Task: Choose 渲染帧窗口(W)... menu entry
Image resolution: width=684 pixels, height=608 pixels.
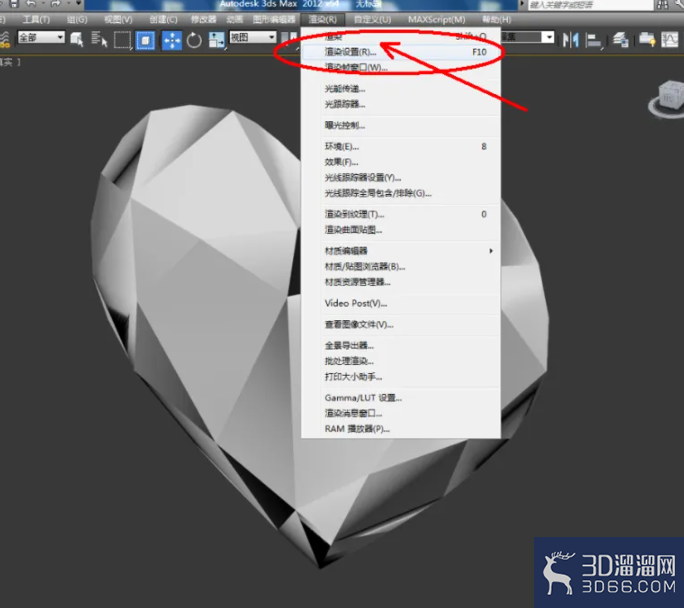Action: (x=400, y=67)
